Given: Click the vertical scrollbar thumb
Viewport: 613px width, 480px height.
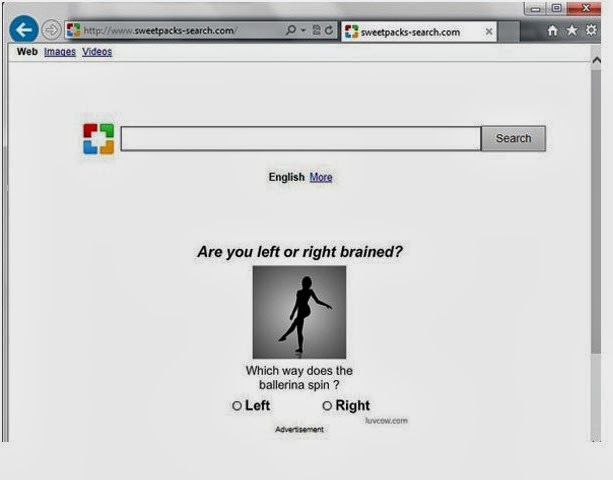Looking at the screenshot, I should pos(596,211).
